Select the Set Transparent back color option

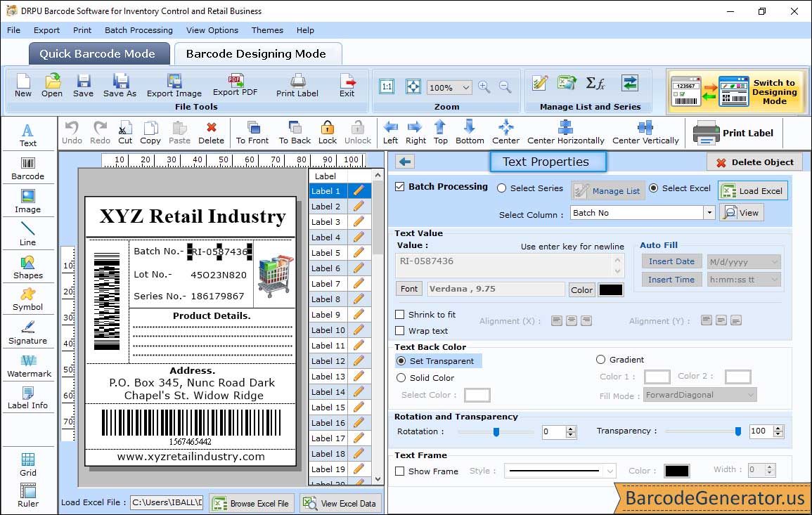[401, 360]
